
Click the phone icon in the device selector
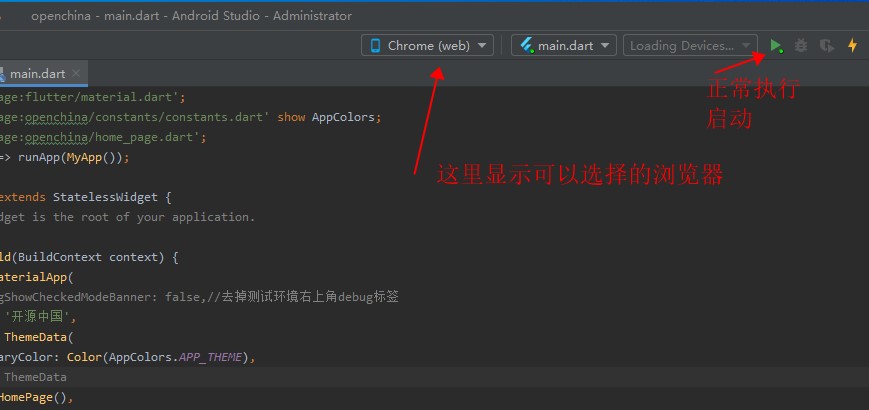click(375, 45)
